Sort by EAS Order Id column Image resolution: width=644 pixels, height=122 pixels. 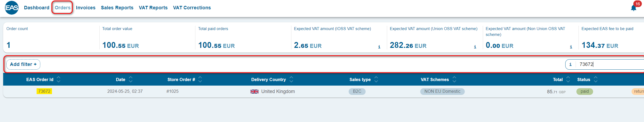[59, 79]
